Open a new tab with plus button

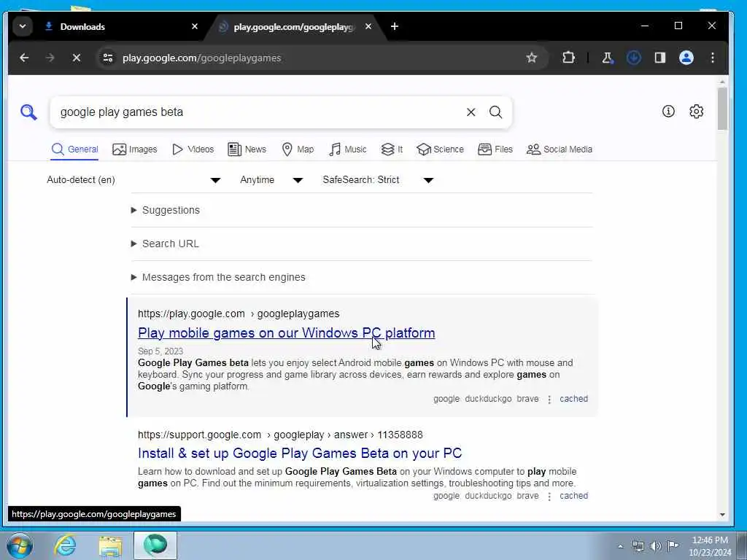(x=395, y=27)
